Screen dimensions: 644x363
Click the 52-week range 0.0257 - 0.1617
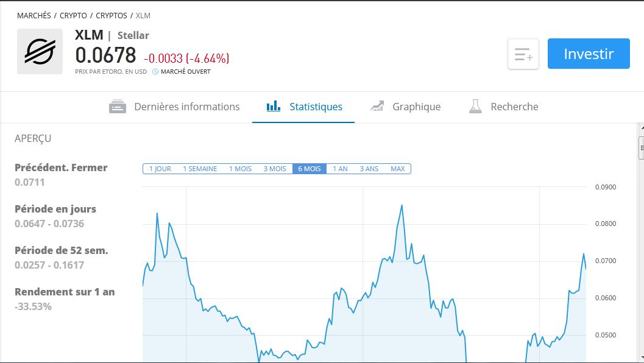[49, 266]
